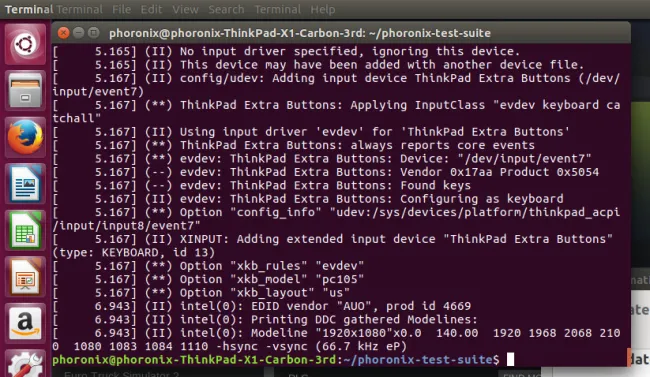The height and width of the screenshot is (377, 650).
Task: Click the 'Vendor 0x17aa Product 0x5054' text
Action: (x=500, y=172)
